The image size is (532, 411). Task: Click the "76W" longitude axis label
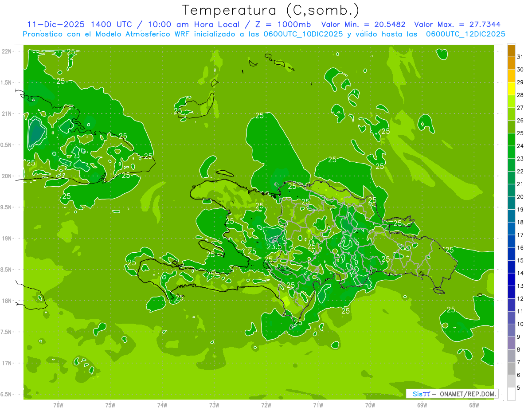tap(58, 405)
